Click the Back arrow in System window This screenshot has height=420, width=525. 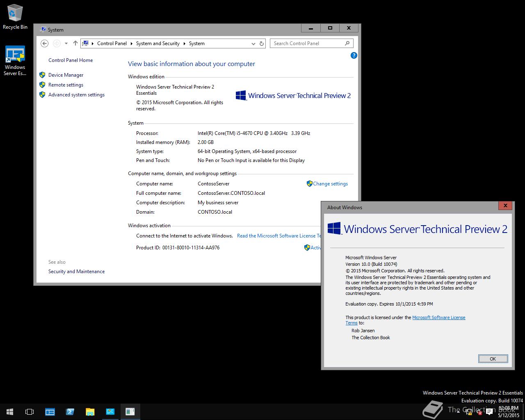pyautogui.click(x=45, y=43)
